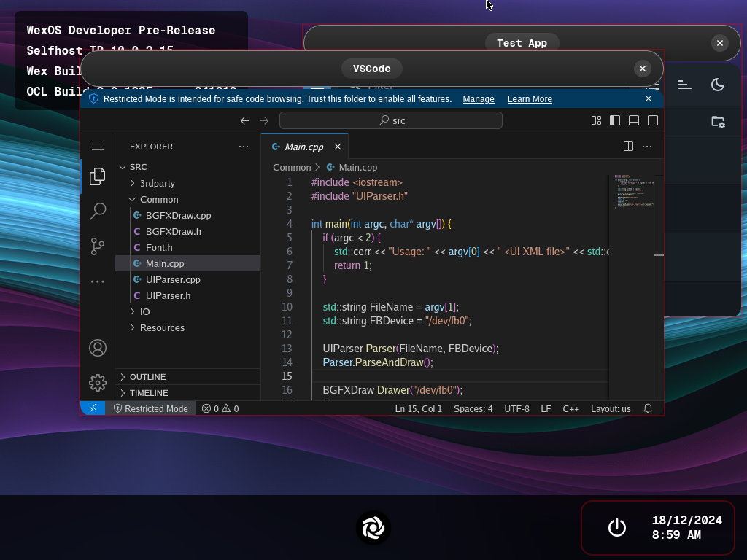The width and height of the screenshot is (747, 560).
Task: Show errors and warnings count
Action: tap(220, 408)
